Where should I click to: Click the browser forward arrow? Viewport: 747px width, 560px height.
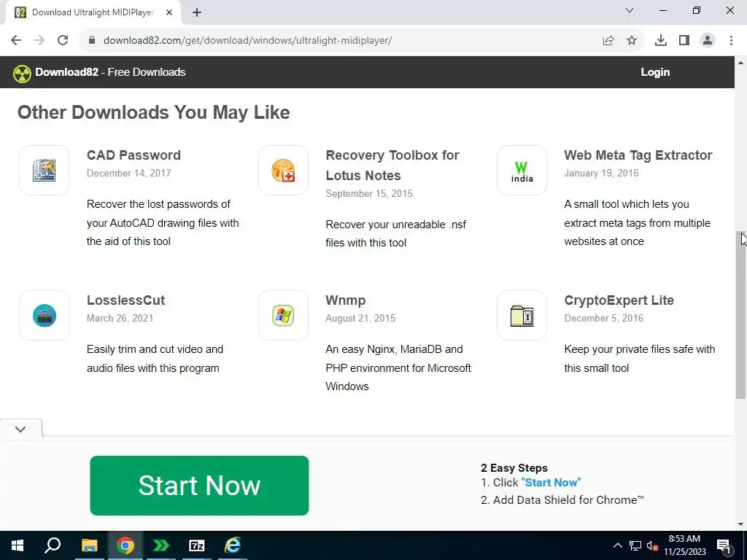click(39, 41)
